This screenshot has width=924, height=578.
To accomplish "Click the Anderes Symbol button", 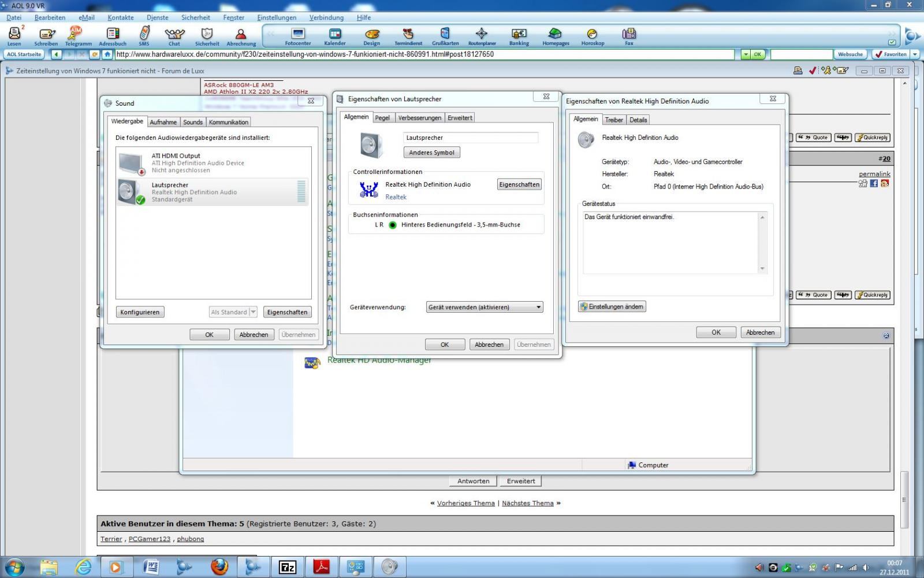I will tap(432, 153).
